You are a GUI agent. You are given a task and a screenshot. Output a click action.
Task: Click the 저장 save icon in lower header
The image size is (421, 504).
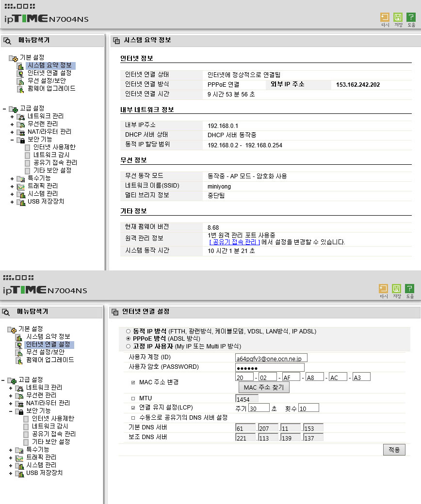pyautogui.click(x=397, y=288)
